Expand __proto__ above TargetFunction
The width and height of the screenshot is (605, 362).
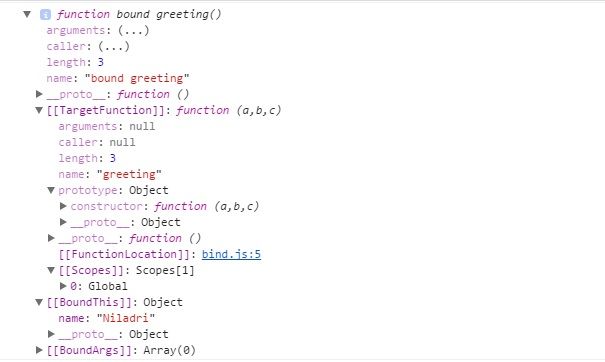coord(39,94)
